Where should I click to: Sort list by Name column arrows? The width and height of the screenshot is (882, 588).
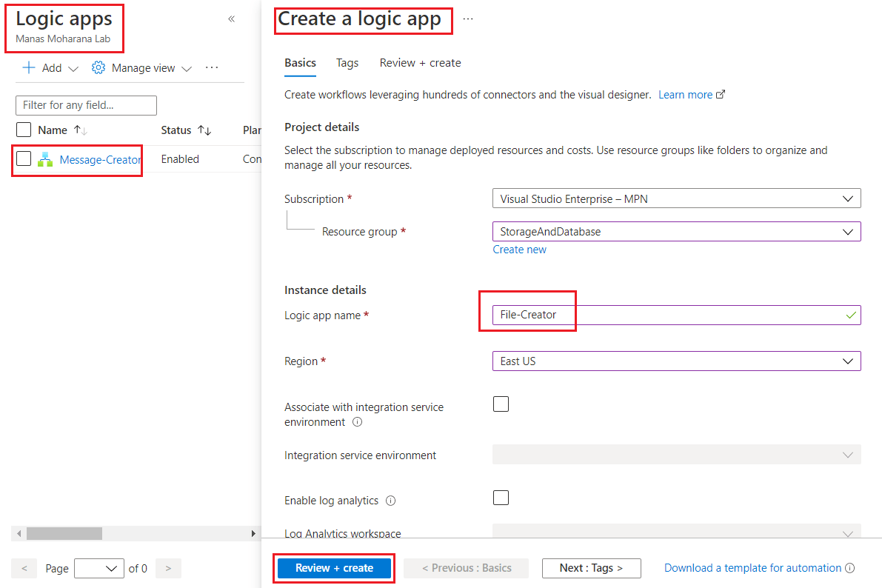pos(81,130)
